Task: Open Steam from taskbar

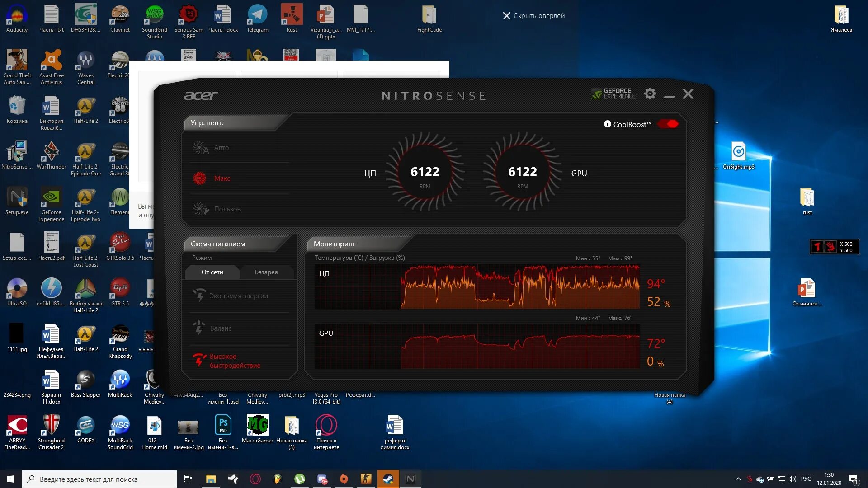Action: [388, 479]
